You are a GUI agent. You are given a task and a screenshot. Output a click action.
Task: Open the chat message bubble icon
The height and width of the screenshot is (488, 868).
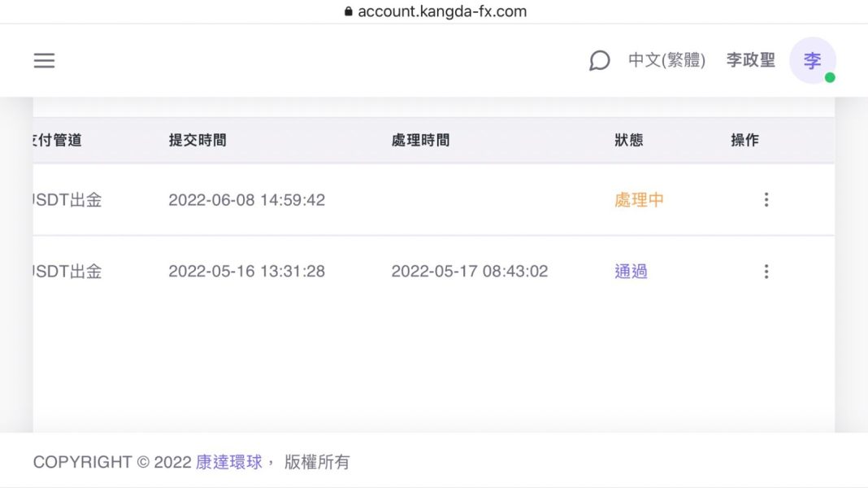(x=599, y=60)
